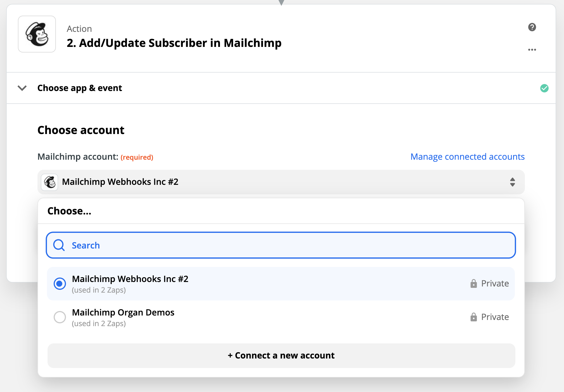This screenshot has height=392, width=564.
Task: Open the help question mark icon
Action: (x=532, y=27)
